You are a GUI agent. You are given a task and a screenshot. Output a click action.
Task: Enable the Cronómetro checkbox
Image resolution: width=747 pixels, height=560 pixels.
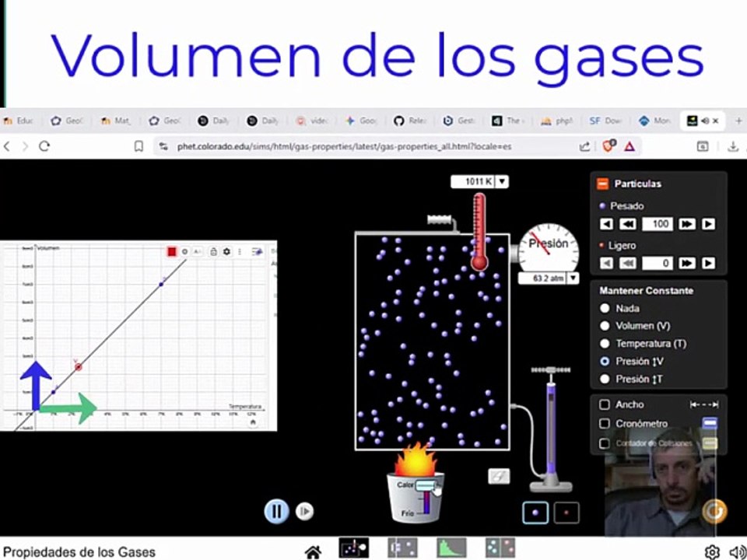pos(605,423)
